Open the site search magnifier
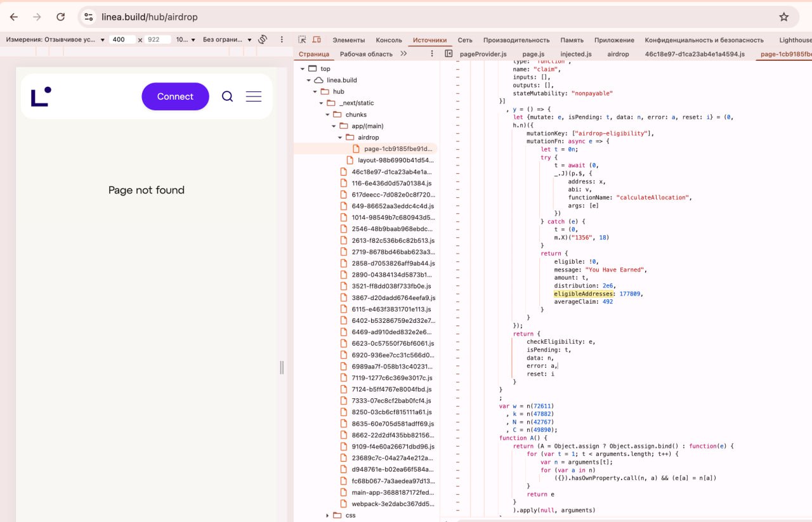The width and height of the screenshot is (812, 522). pos(227,96)
